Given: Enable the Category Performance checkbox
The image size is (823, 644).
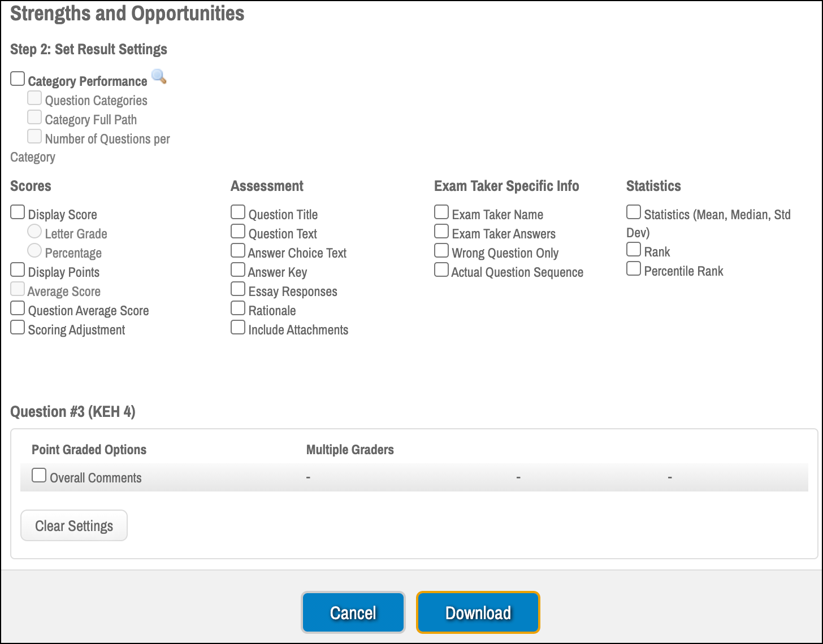Looking at the screenshot, I should tap(18, 79).
